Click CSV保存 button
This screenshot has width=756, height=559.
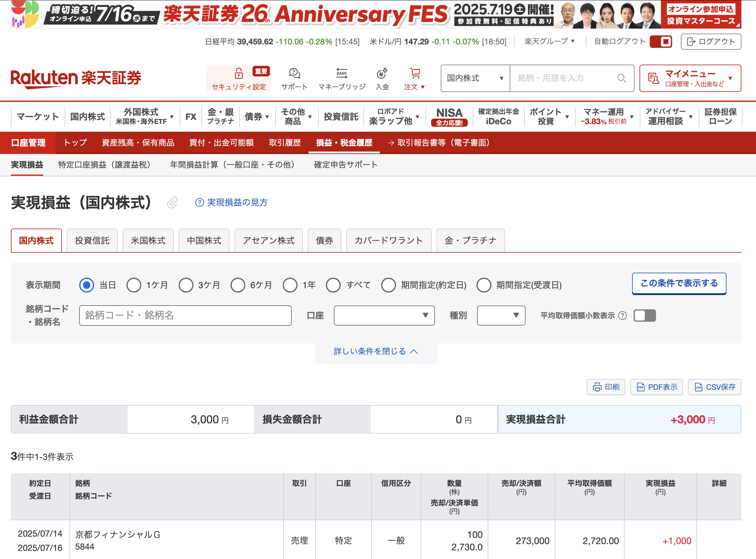click(715, 387)
